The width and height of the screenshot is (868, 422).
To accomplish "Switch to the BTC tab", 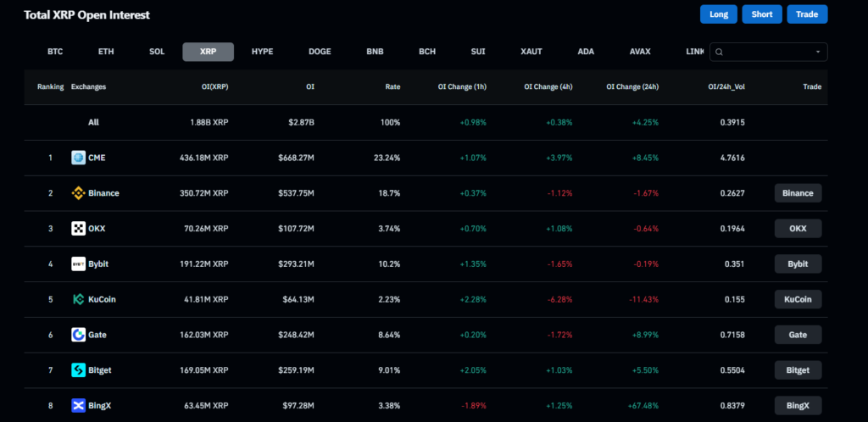I will tap(55, 52).
